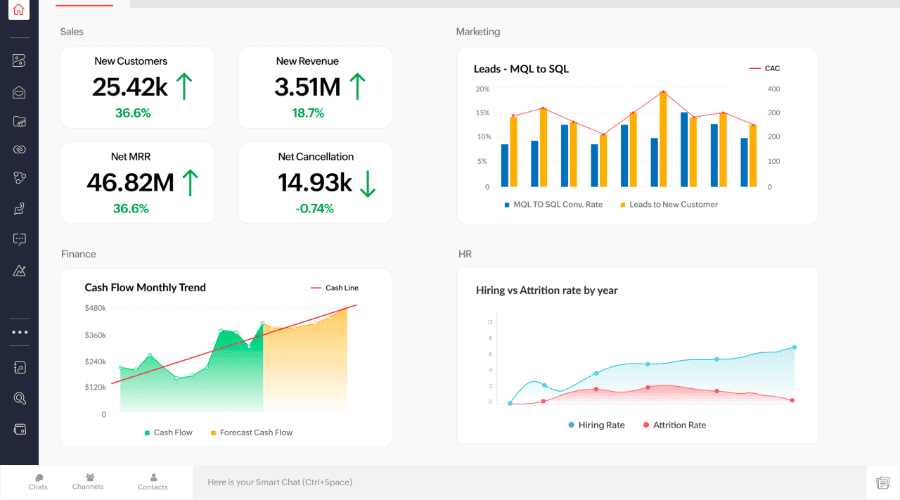The image size is (900, 500).
Task: Click the stacked-pages icon beside Smart Chat
Action: pos(883,483)
